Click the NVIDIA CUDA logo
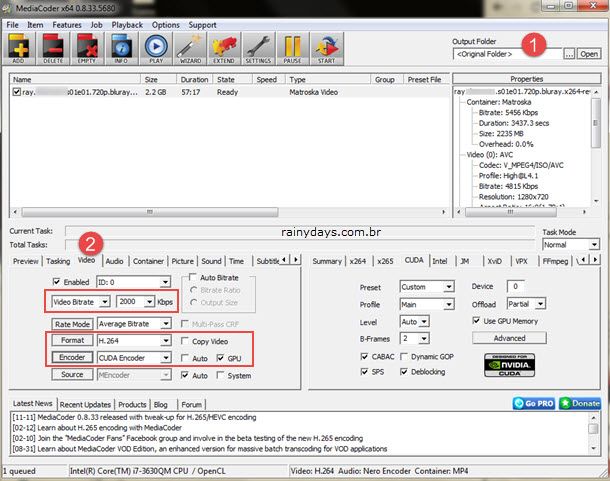This screenshot has width=610, height=481. pyautogui.click(x=509, y=365)
